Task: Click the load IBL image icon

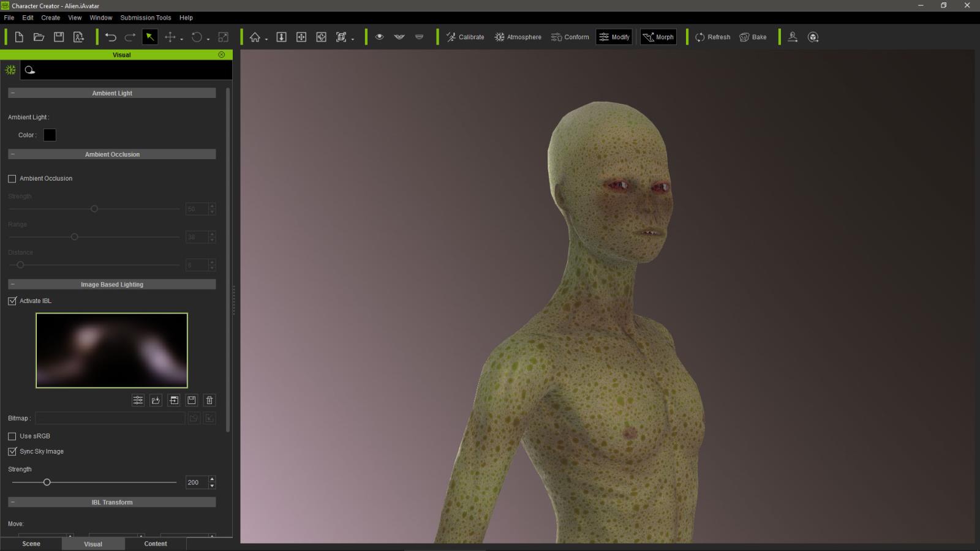Action: pos(156,400)
